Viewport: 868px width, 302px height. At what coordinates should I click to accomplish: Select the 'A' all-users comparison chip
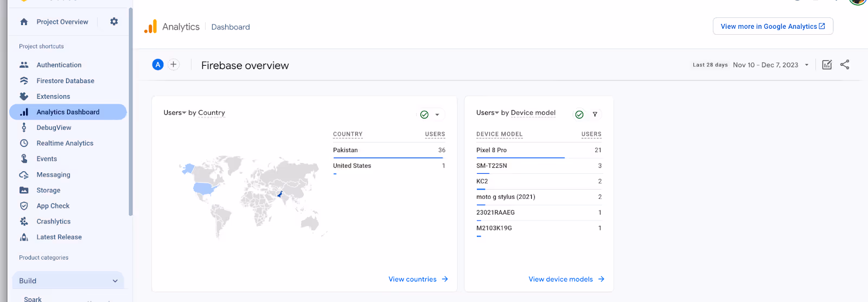tap(158, 65)
